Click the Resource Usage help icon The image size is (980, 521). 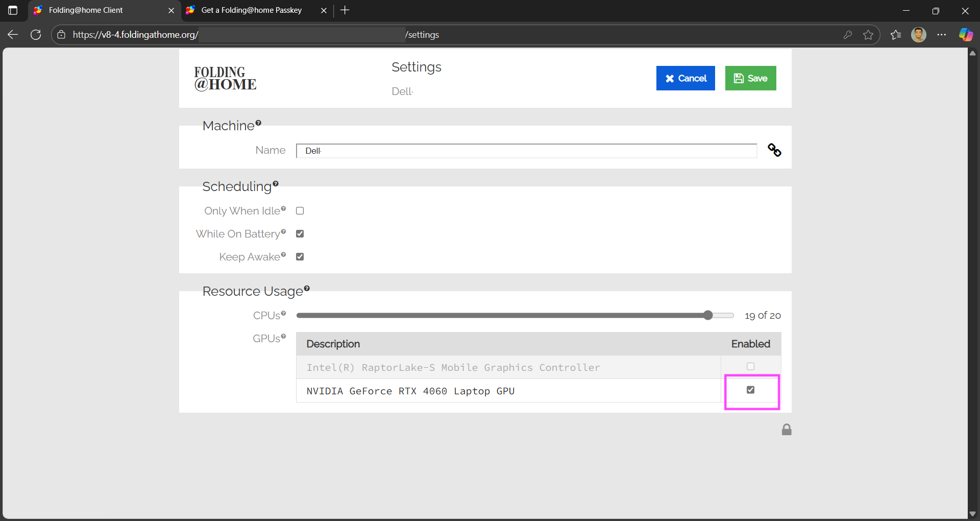(x=307, y=289)
